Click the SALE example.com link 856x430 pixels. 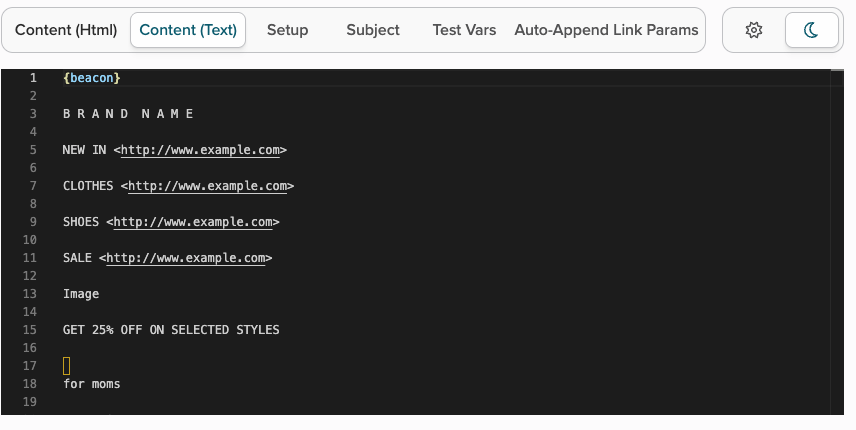(x=186, y=258)
